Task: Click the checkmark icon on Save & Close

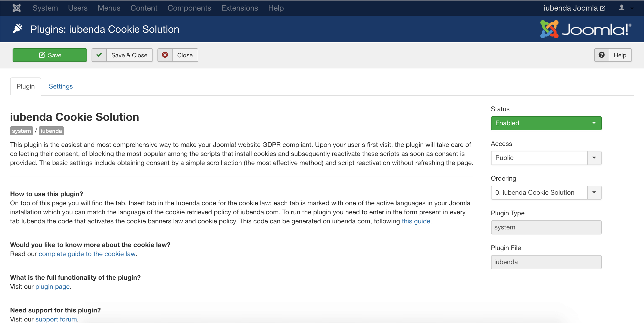Action: (99, 55)
